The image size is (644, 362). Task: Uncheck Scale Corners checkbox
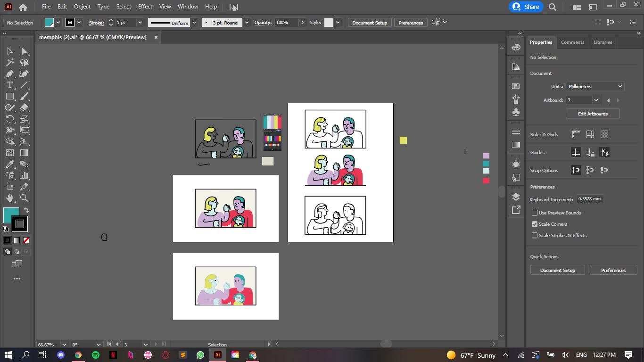tap(535, 224)
